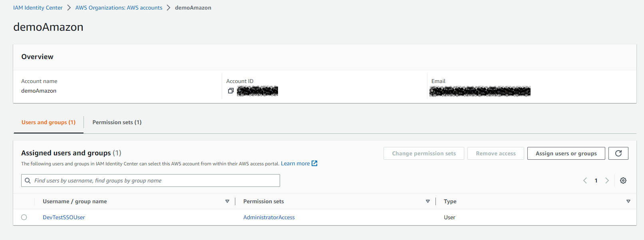Click the magnifier icon in search bar
644x240 pixels.
point(28,180)
